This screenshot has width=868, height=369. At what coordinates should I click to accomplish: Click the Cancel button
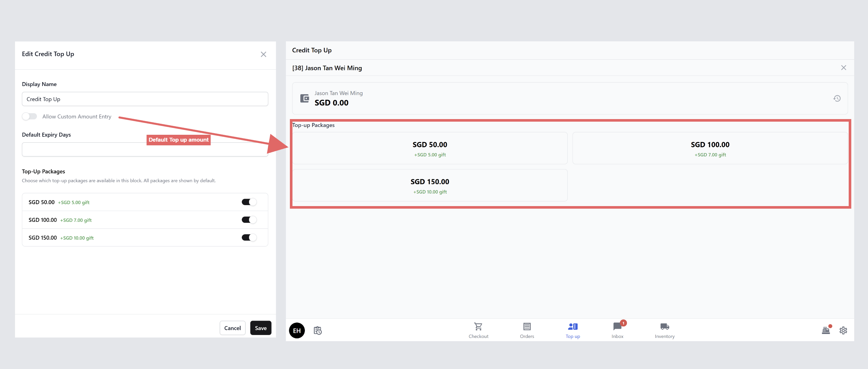[x=232, y=328]
